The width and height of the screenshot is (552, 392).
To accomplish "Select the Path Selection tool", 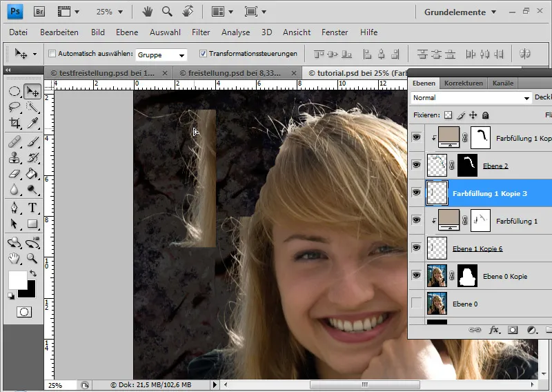I will [x=14, y=224].
